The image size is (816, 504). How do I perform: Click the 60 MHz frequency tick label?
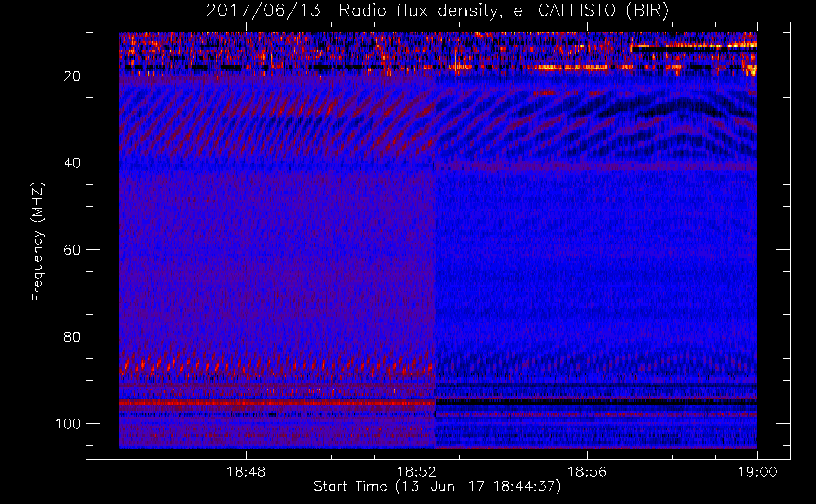tap(72, 250)
